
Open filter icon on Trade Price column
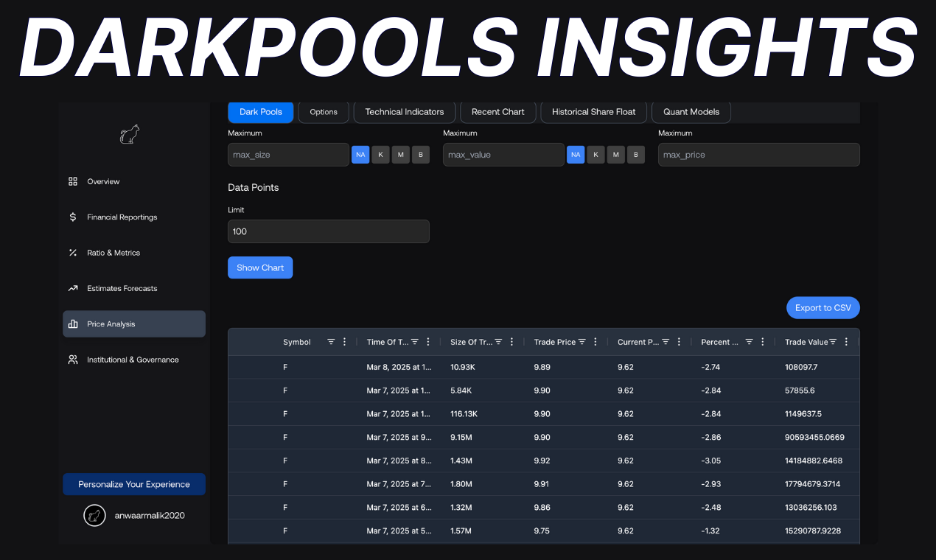(x=582, y=342)
